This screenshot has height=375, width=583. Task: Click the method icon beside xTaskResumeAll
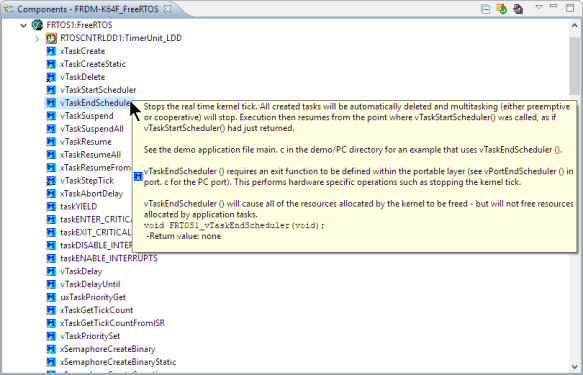[x=51, y=155]
